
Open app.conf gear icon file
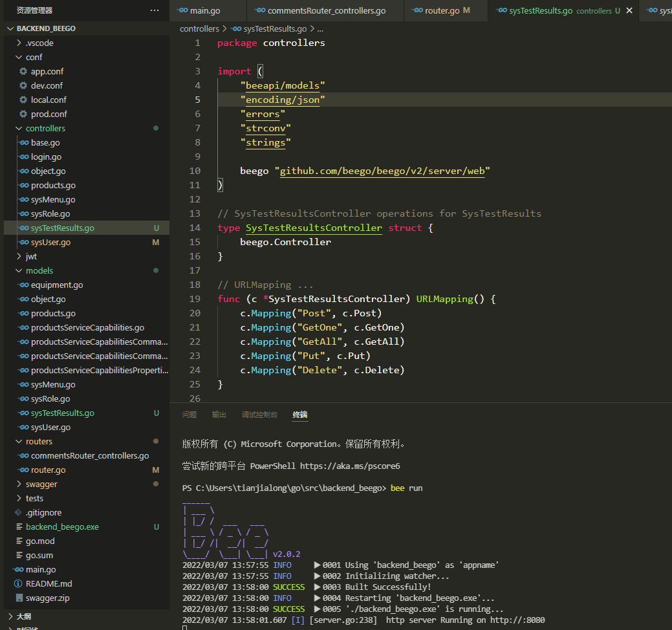23,71
